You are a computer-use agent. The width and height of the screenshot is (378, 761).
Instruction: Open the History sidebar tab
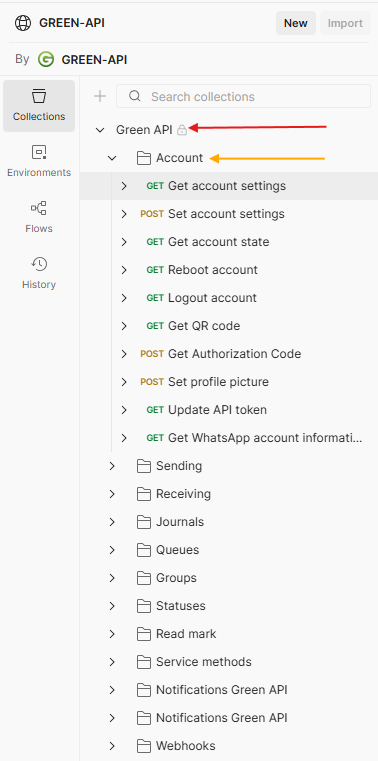coord(39,273)
